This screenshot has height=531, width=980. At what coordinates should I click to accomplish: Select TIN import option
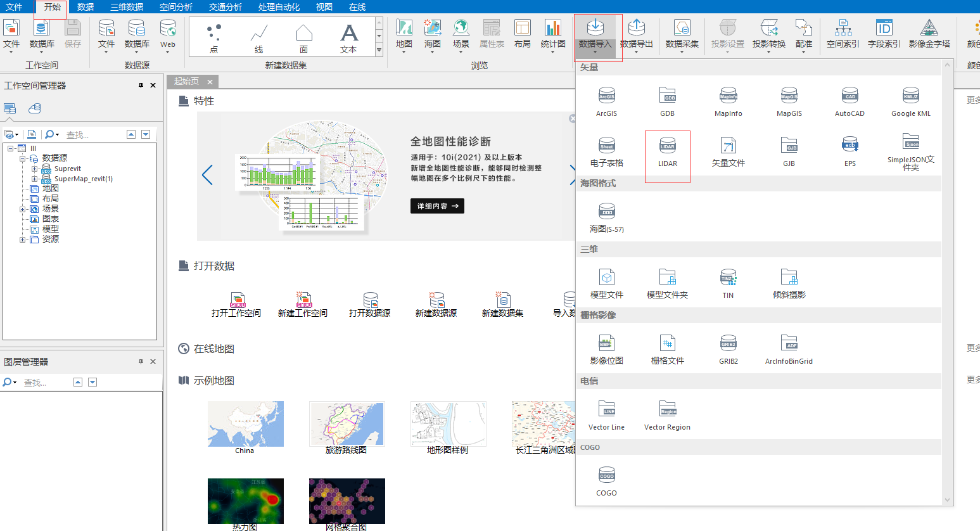[728, 283]
